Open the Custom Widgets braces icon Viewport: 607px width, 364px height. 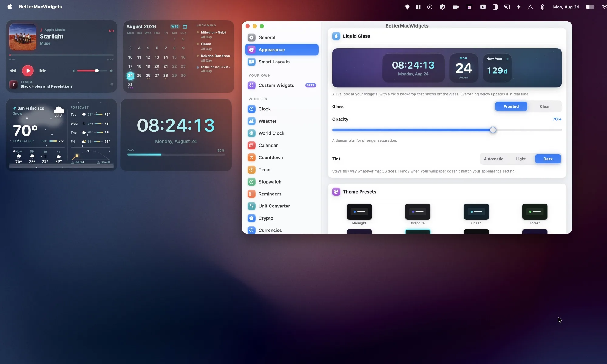[251, 86]
